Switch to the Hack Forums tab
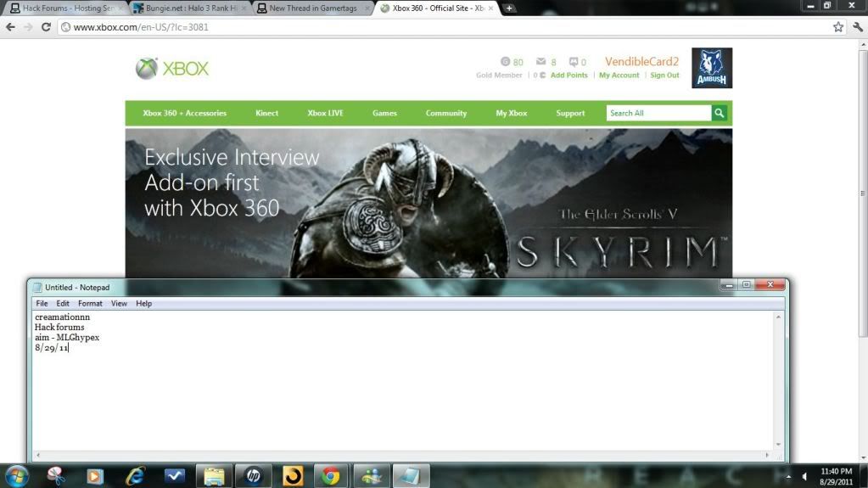Image resolution: width=868 pixels, height=488 pixels. tap(66, 8)
